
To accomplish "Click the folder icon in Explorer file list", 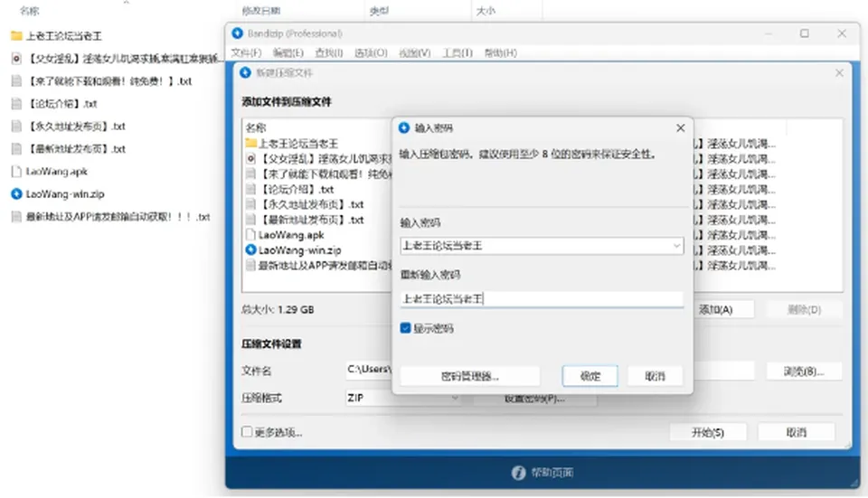I will coord(16,36).
